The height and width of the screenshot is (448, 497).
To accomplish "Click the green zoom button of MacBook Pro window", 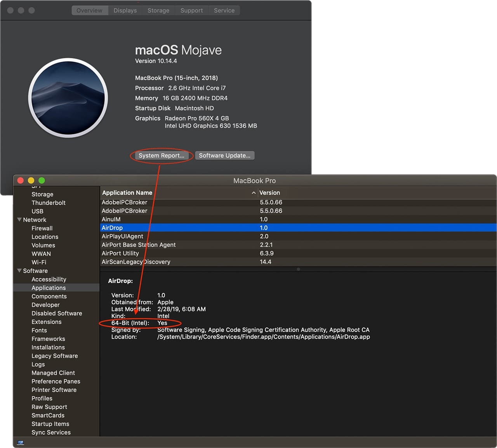I will point(42,180).
